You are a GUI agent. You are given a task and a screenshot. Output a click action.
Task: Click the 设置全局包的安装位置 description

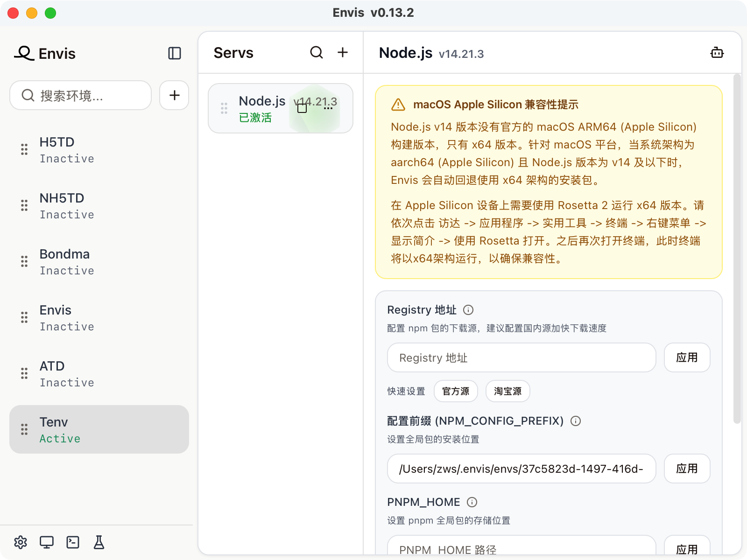point(433,439)
